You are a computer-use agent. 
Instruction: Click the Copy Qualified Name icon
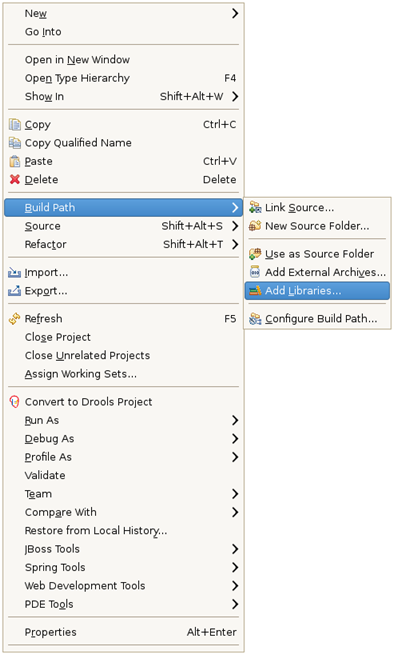[15, 143]
